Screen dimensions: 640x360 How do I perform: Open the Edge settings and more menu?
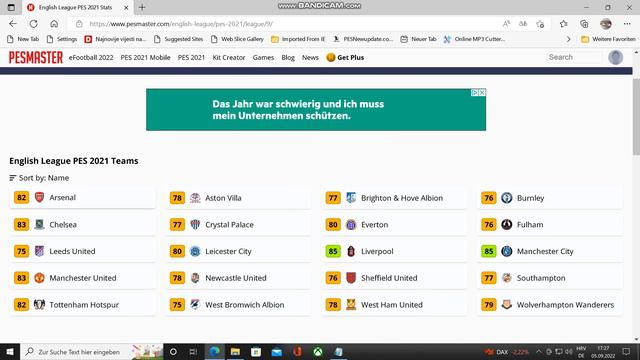[x=627, y=24]
